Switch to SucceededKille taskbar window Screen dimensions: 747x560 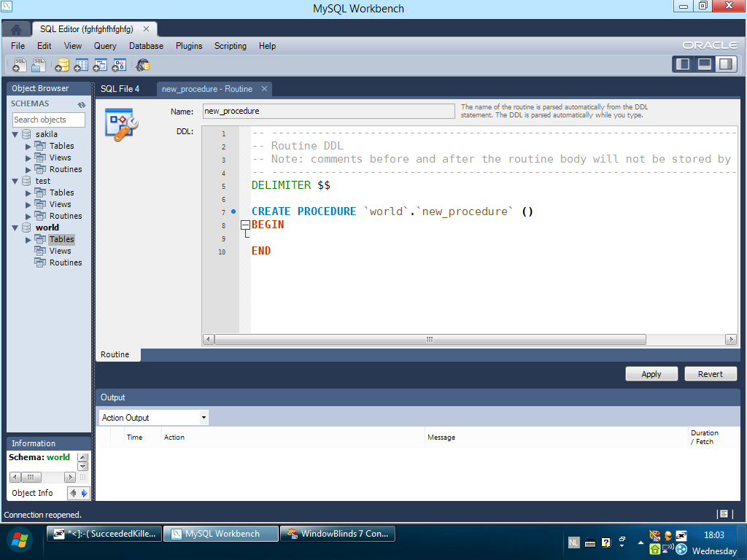(104, 534)
